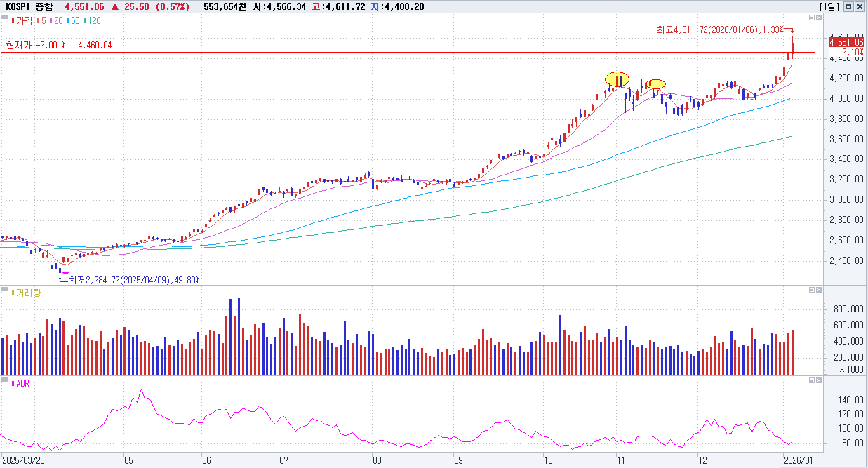The width and height of the screenshot is (868, 468).
Task: Click the 12 month label on date axis
Action: point(702,461)
